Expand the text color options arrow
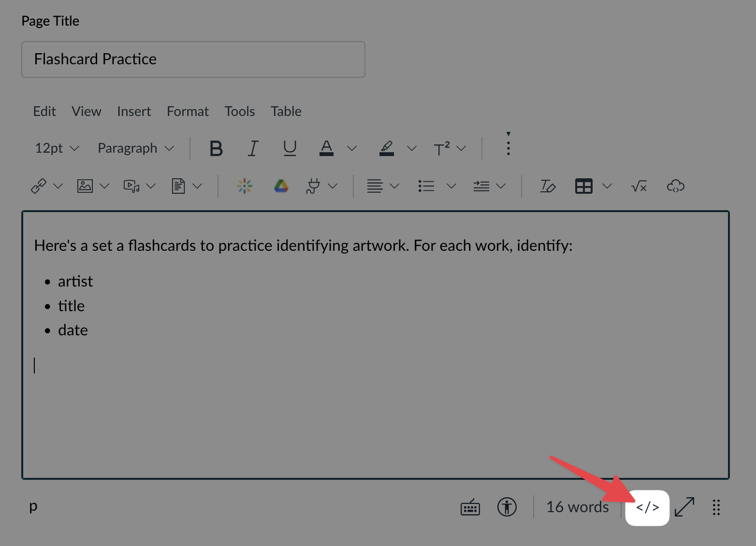Viewport: 756px width, 546px height. click(352, 148)
